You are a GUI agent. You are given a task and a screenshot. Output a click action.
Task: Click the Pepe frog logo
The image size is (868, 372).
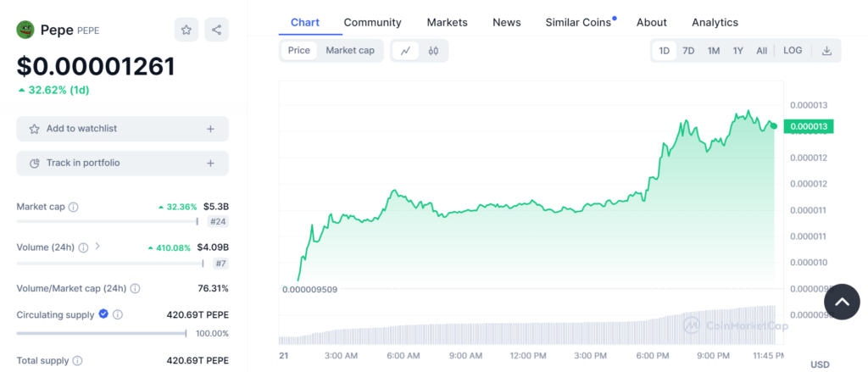[x=25, y=30]
